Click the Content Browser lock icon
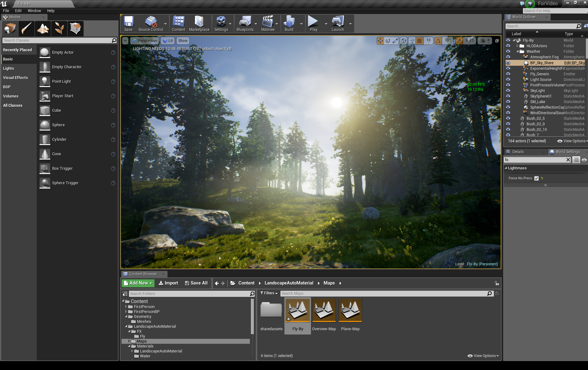The image size is (588, 370). click(x=497, y=283)
